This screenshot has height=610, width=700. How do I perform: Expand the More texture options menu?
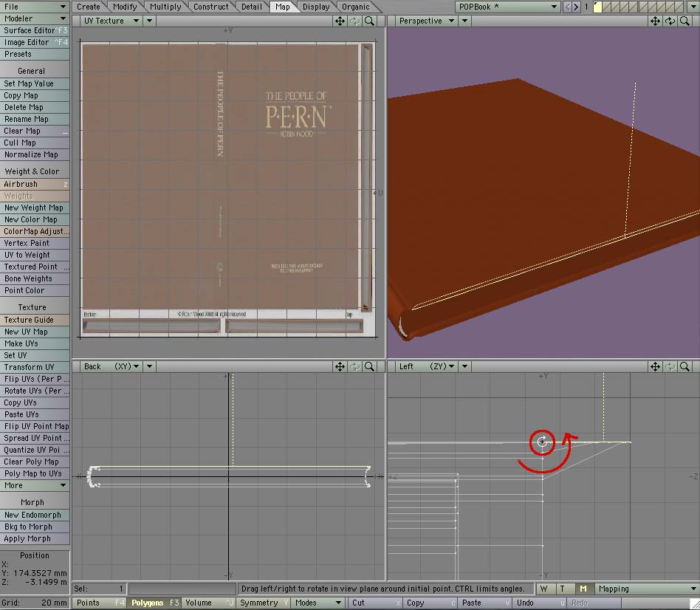(35, 485)
